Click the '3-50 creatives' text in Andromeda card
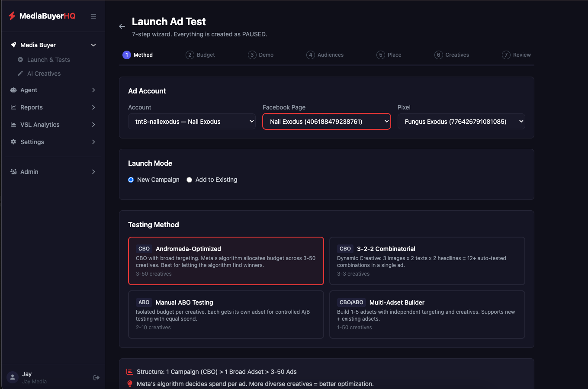The image size is (588, 389). pyautogui.click(x=154, y=274)
